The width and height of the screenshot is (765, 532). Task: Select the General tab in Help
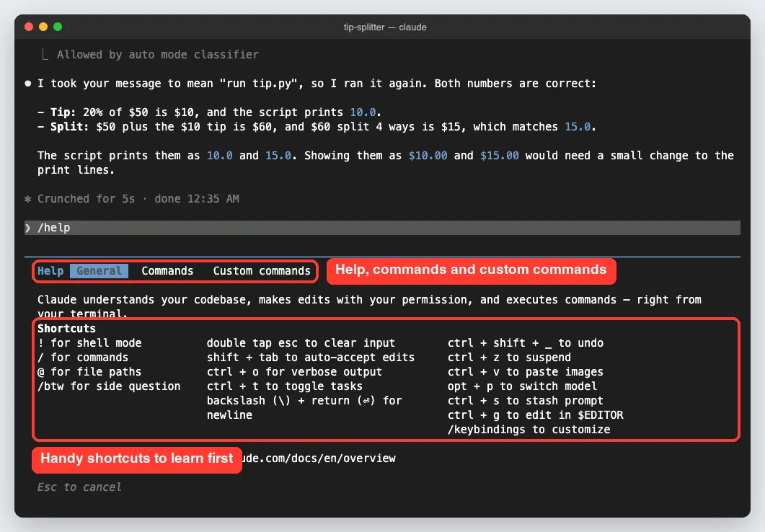click(x=99, y=270)
